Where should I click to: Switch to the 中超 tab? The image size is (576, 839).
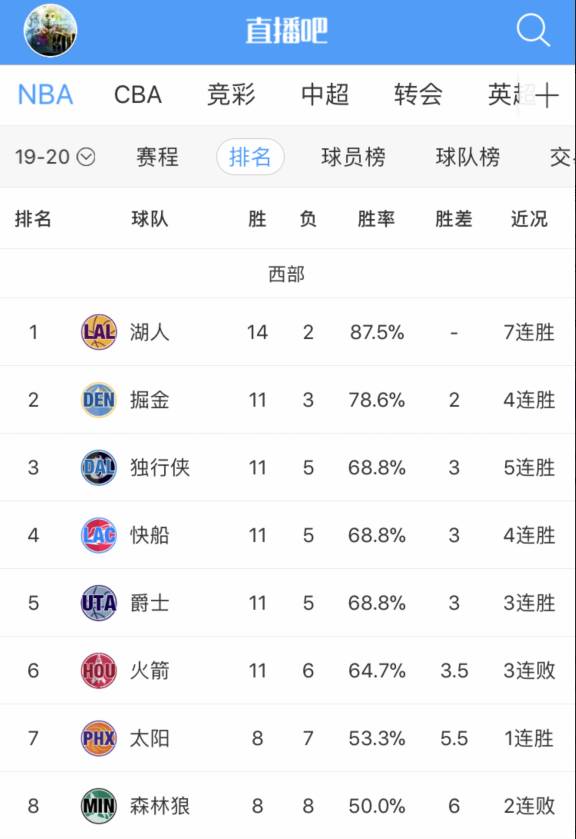point(325,95)
